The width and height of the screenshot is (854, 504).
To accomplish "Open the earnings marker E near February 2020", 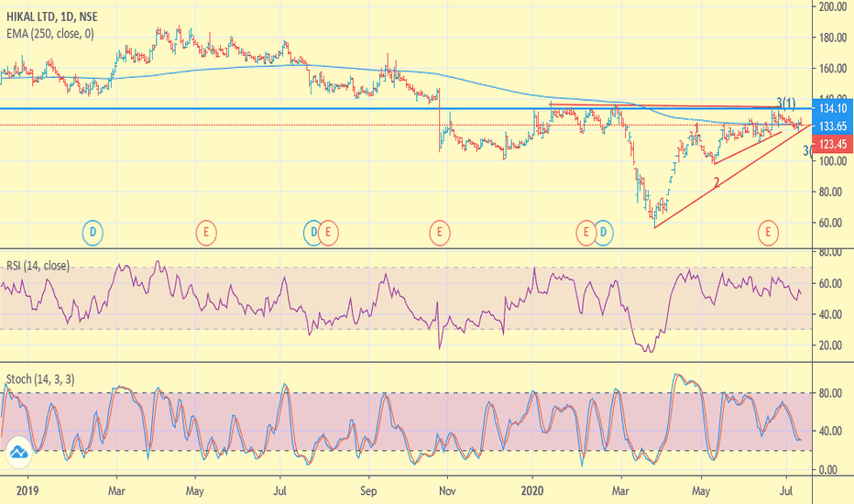I will point(586,233).
